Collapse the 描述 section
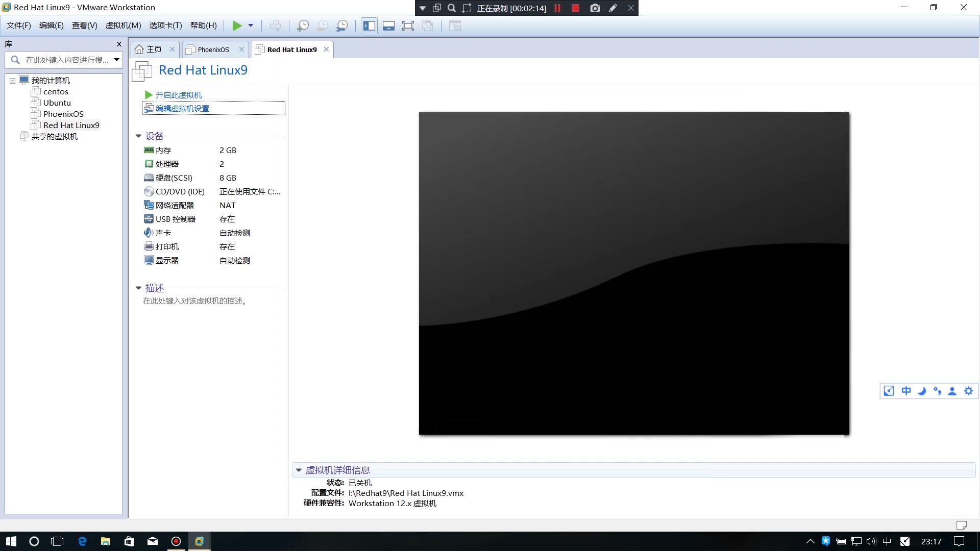 click(x=138, y=288)
